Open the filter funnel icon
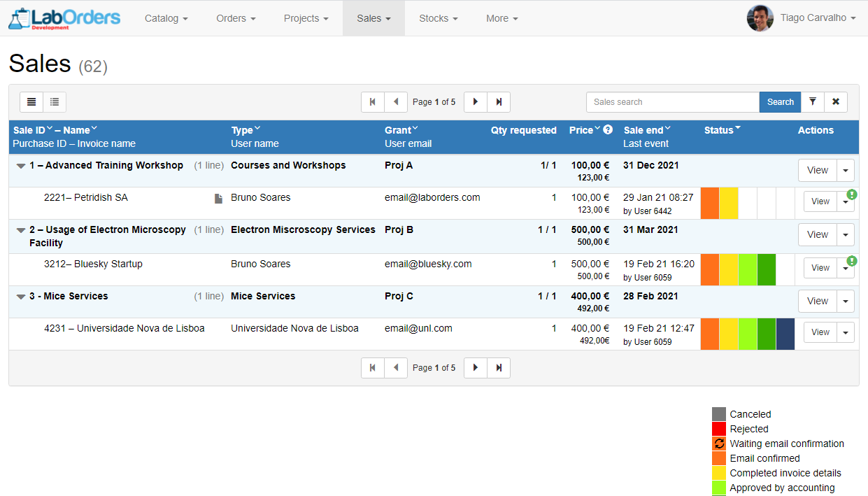Viewport: 868px width, 496px height. tap(812, 102)
